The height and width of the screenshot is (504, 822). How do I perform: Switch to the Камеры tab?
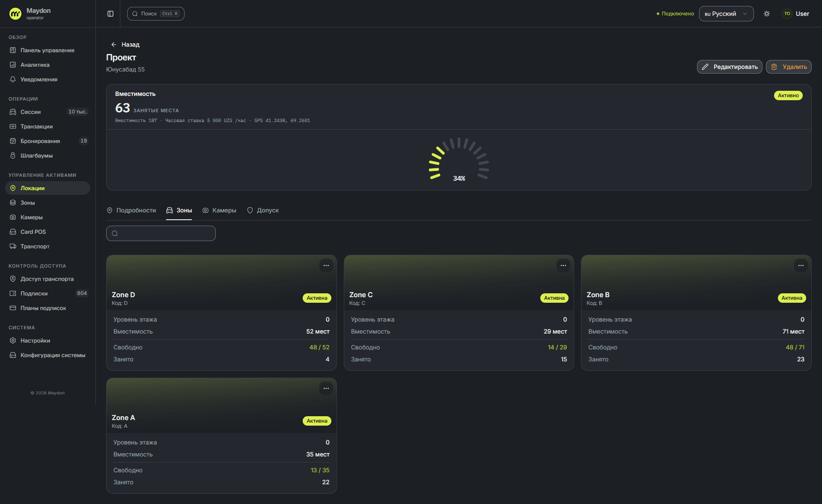(x=219, y=211)
